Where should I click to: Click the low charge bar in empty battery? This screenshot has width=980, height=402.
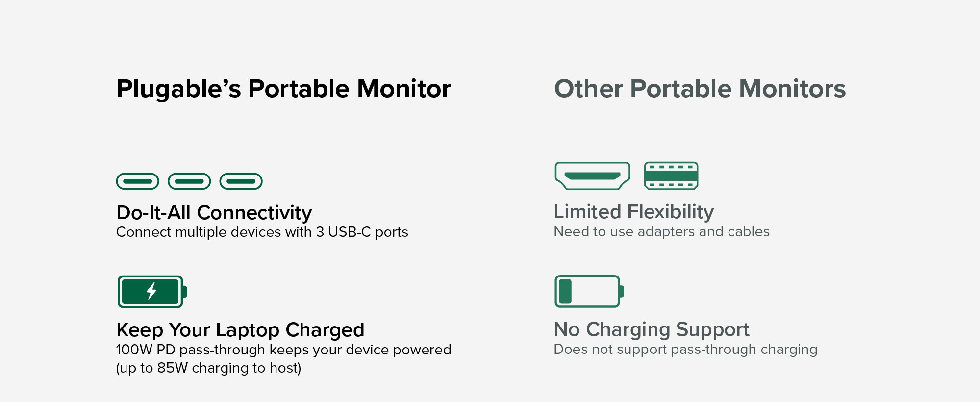pyautogui.click(x=565, y=291)
